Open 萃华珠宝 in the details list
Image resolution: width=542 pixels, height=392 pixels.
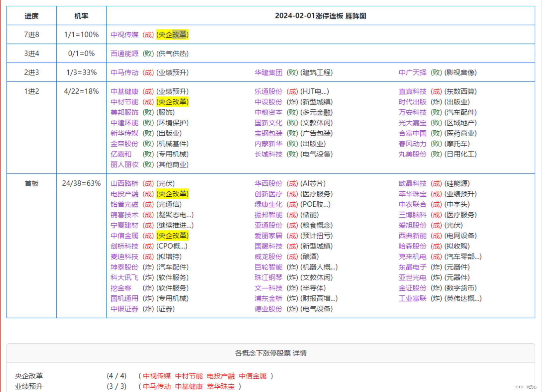point(221,386)
